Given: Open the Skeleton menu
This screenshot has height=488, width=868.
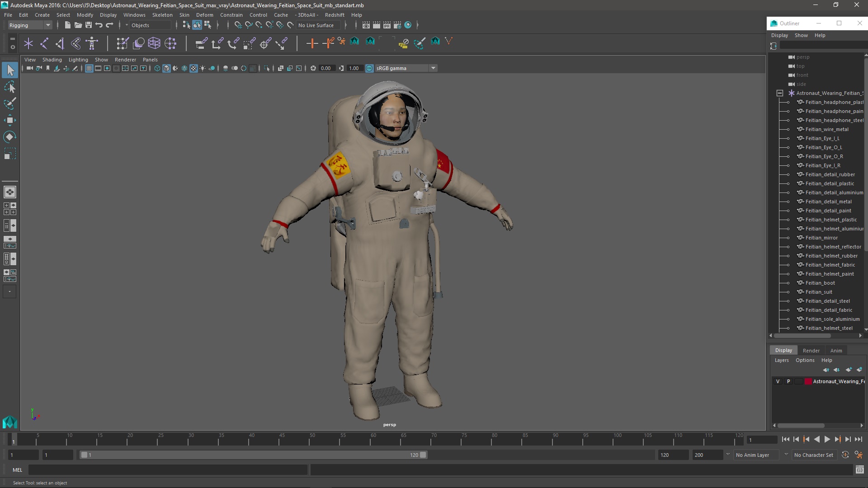Looking at the screenshot, I should 162,15.
